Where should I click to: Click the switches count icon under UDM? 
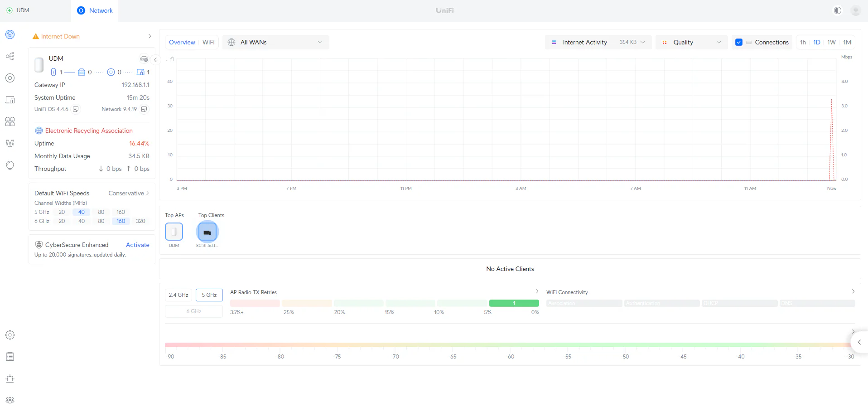pos(82,72)
